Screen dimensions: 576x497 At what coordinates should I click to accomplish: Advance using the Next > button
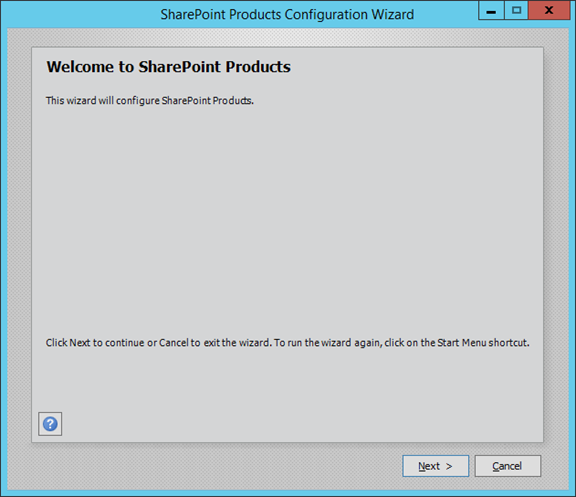tap(435, 466)
